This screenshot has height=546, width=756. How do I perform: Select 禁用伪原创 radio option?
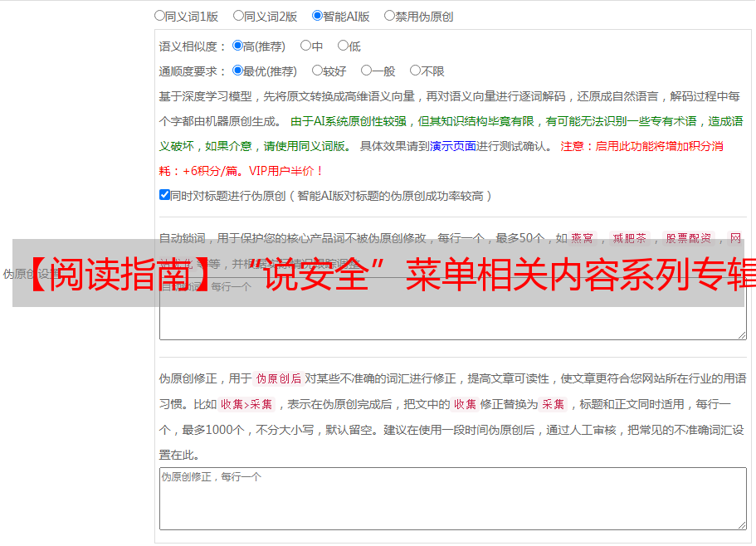tap(389, 16)
